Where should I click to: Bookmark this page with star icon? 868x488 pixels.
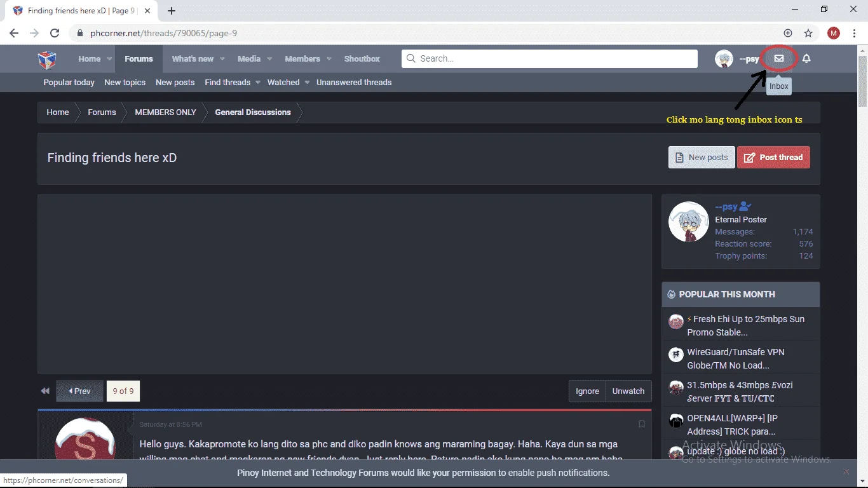[808, 33]
